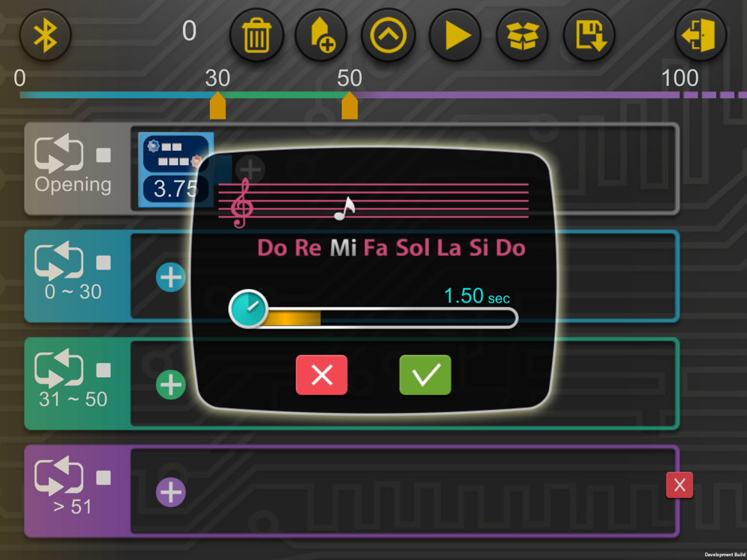This screenshot has width=747, height=560.
Task: Confirm with the green checkmark button
Action: tap(425, 375)
